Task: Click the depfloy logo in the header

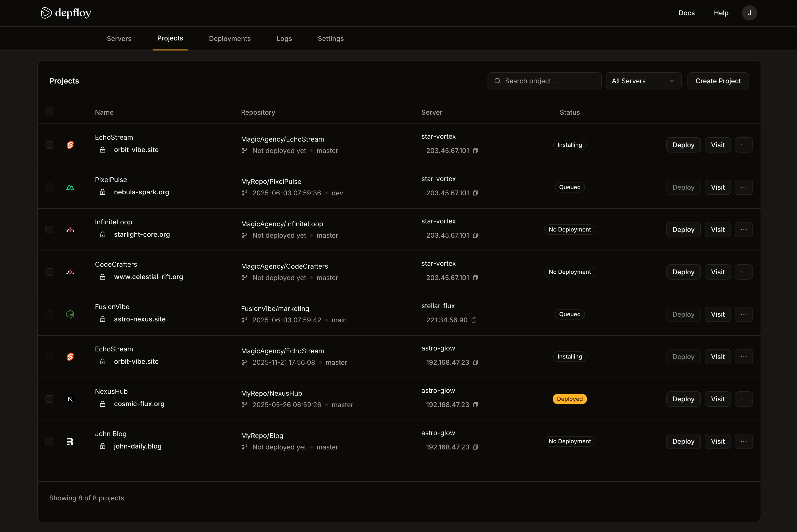Action: 66,13
